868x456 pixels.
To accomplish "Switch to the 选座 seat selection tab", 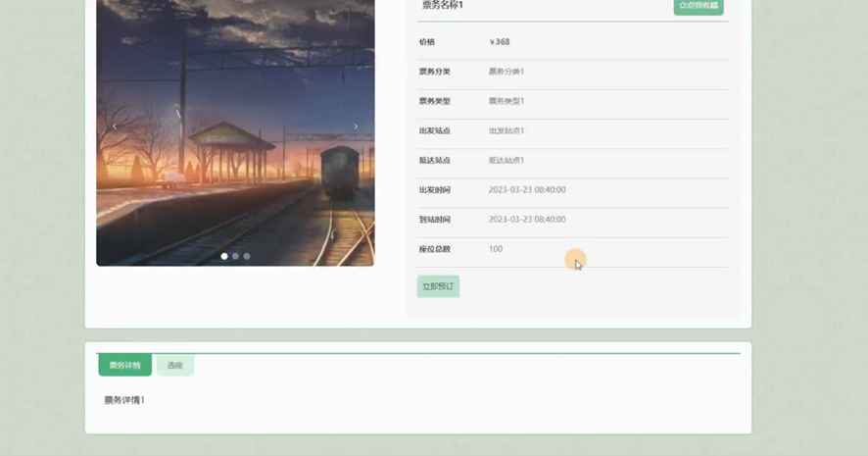I will pos(175,365).
